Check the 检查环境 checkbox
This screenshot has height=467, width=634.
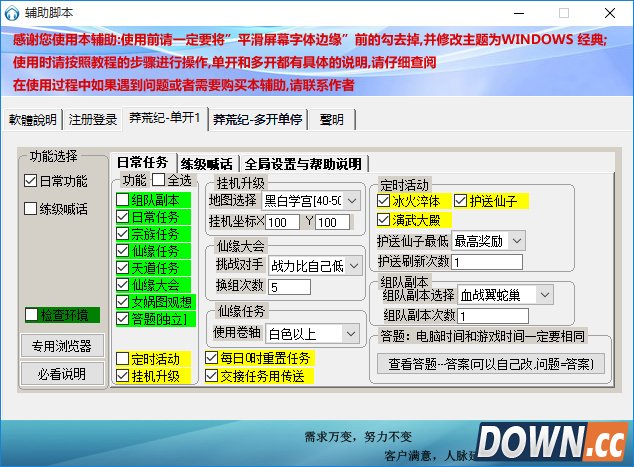click(x=32, y=315)
